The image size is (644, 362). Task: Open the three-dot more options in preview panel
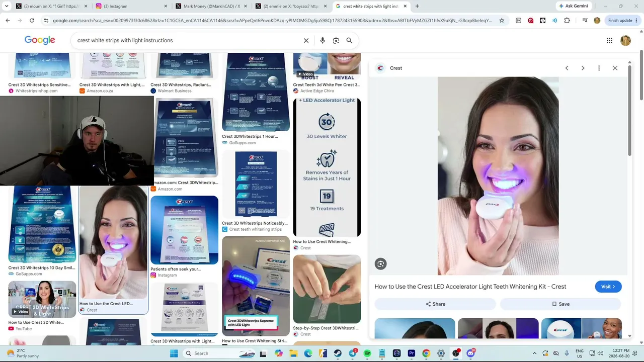click(599, 68)
